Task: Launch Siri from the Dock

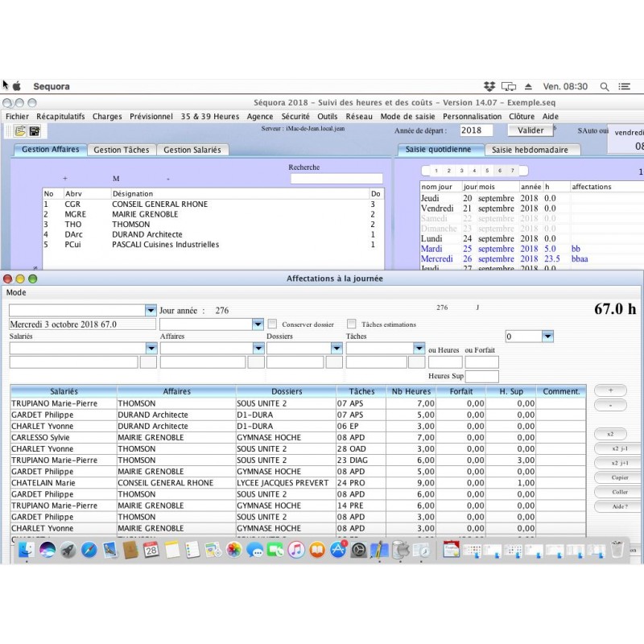Action: pyautogui.click(x=47, y=550)
